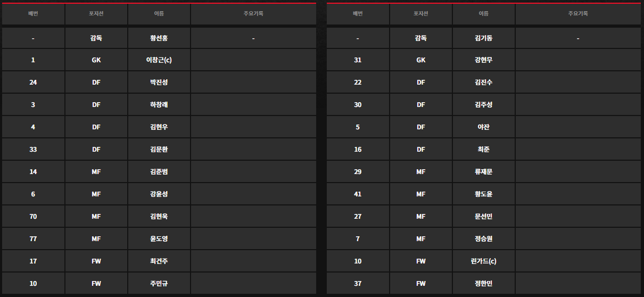The image size is (644, 297).
Task: Click left table 배번 column header
Action: coord(33,14)
